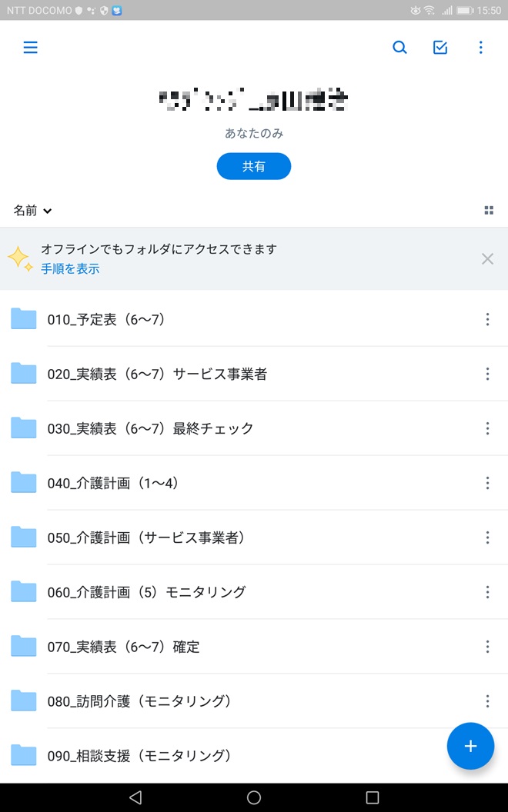The image size is (508, 812).
Task: Tap the blue plus add button
Action: point(470,746)
